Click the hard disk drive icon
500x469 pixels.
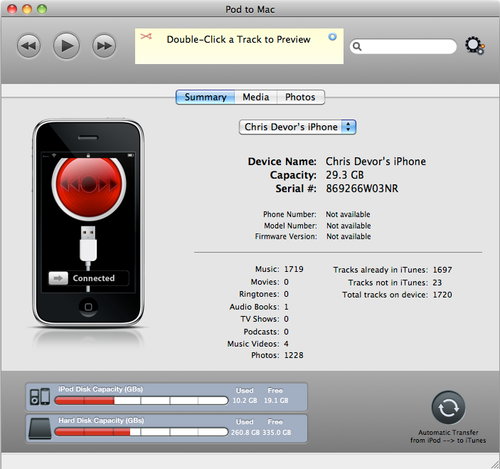40,429
